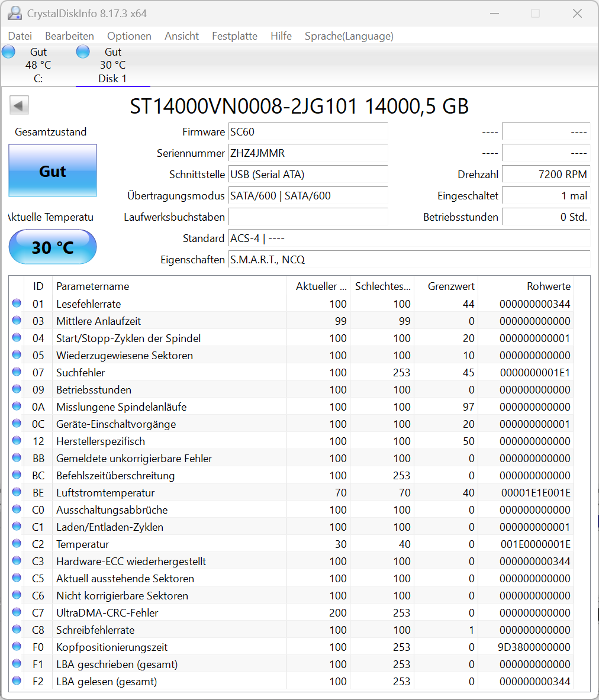The height and width of the screenshot is (700, 599).
Task: Click the Schnittstelle field USB (Serial ATA)
Action: pos(308,175)
